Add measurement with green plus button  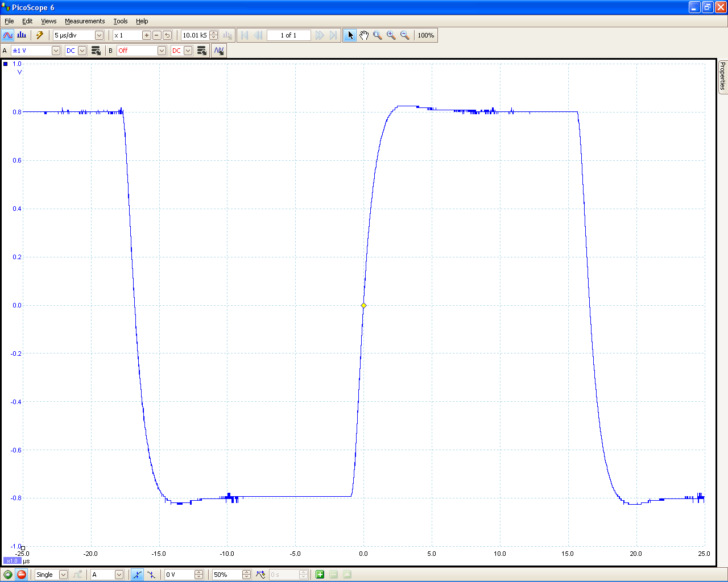click(320, 575)
